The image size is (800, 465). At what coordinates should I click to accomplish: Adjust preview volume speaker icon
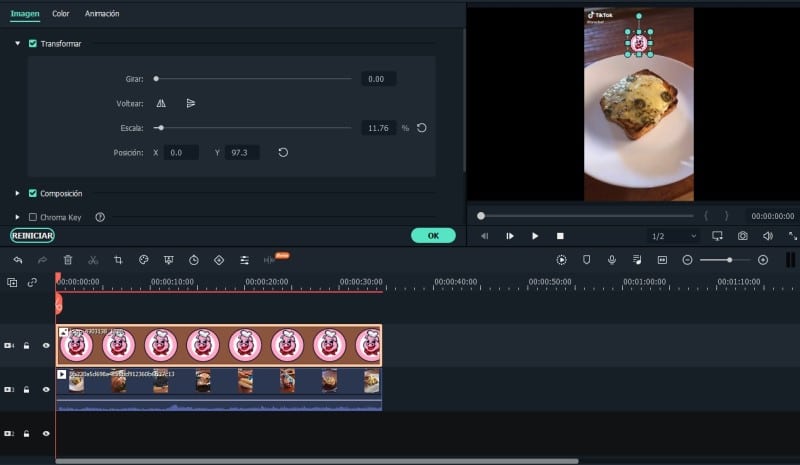[x=768, y=236]
